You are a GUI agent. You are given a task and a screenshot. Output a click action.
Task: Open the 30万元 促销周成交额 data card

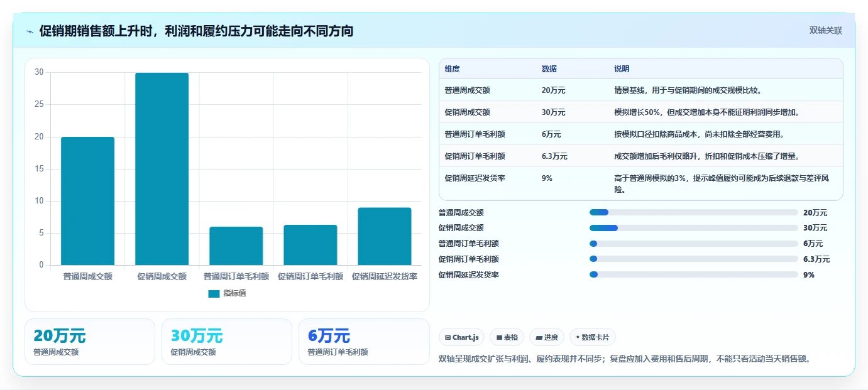(227, 342)
